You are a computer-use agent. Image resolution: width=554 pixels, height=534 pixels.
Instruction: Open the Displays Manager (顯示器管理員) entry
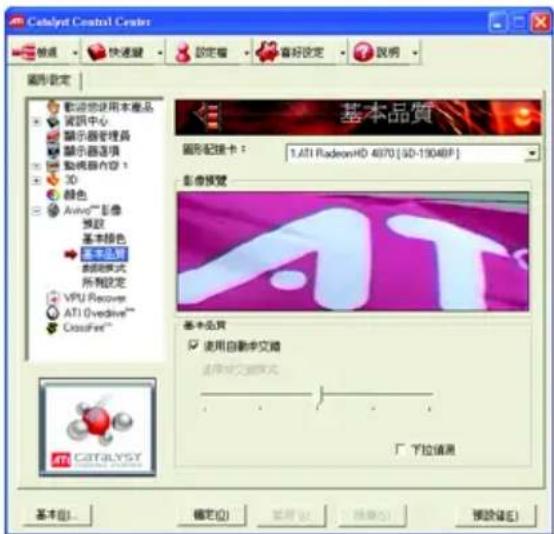pyautogui.click(x=97, y=136)
